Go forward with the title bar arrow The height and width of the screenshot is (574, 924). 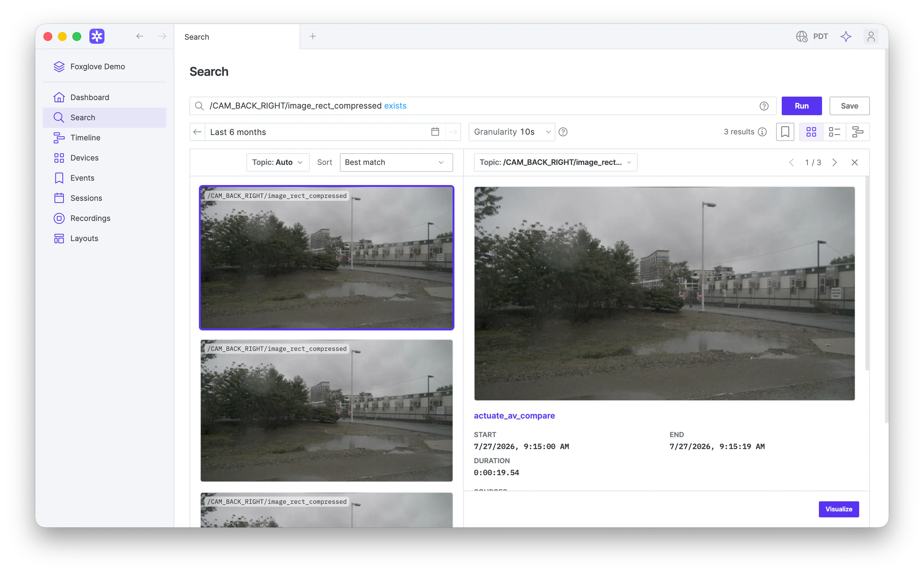pos(162,37)
